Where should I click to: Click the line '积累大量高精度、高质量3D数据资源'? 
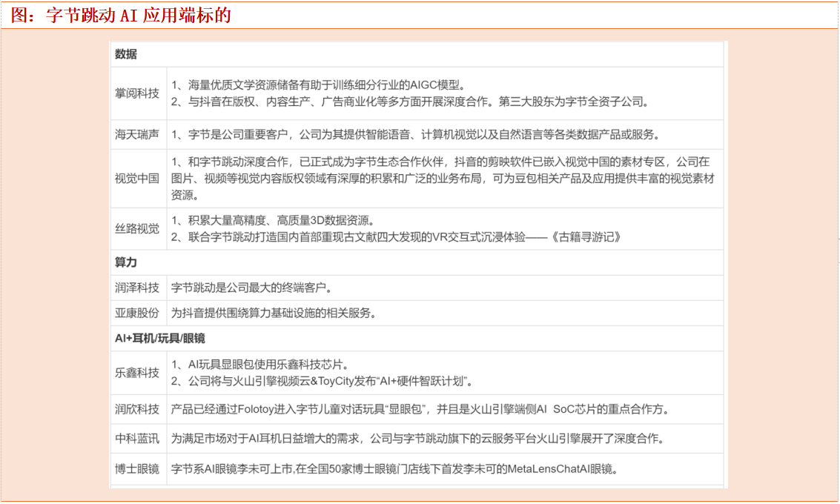[274, 220]
